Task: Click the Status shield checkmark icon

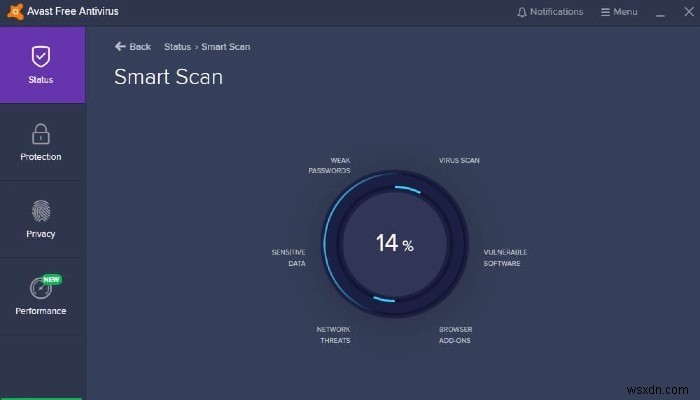Action: [41, 56]
